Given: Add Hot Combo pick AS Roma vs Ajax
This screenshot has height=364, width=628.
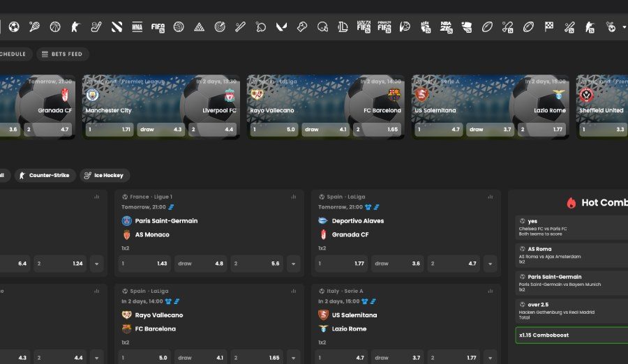Looking at the screenshot, I should [571, 255].
